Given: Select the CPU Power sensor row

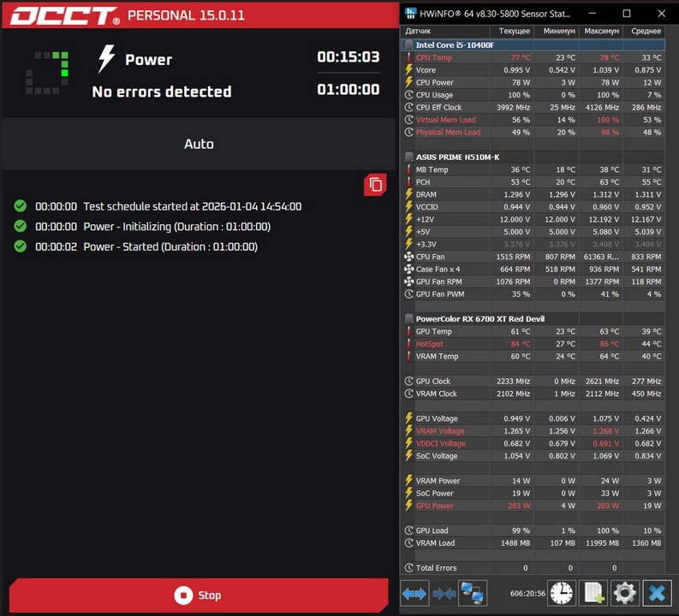Looking at the screenshot, I should pos(533,83).
